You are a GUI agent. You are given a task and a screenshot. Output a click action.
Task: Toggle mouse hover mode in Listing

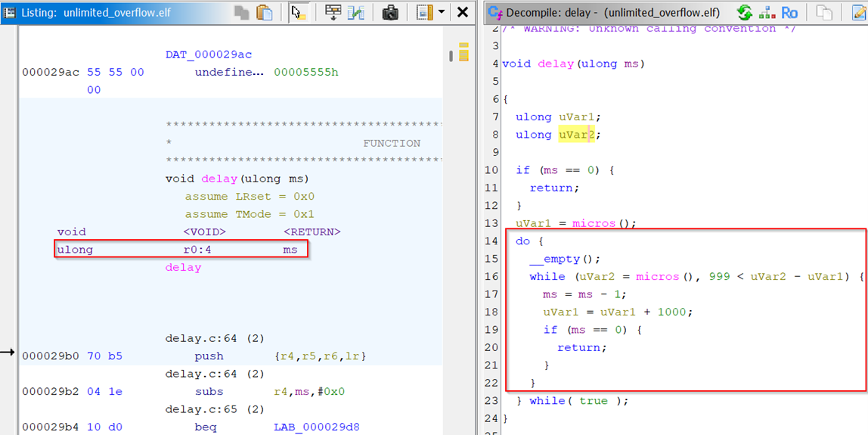coord(299,13)
